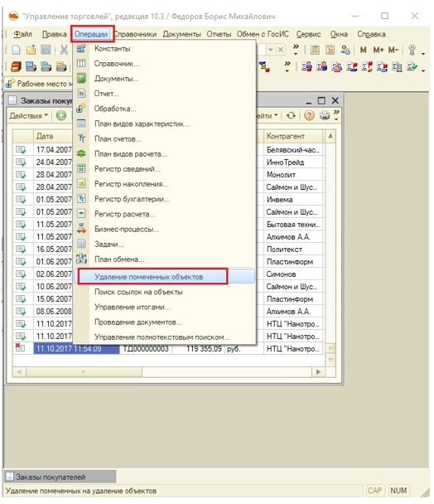Click the green refresh list icon
Image resolution: width=434 pixels, height=504 pixels.
pos(291,115)
